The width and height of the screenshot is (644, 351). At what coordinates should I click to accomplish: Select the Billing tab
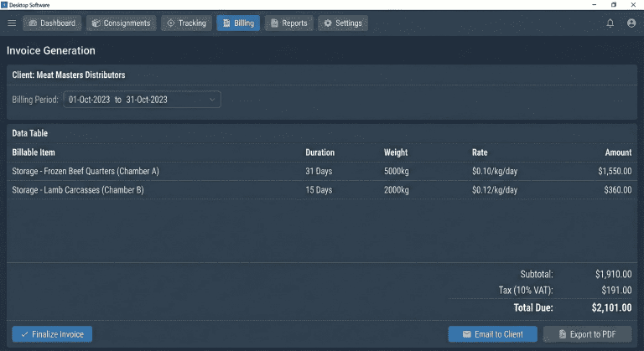coord(238,23)
